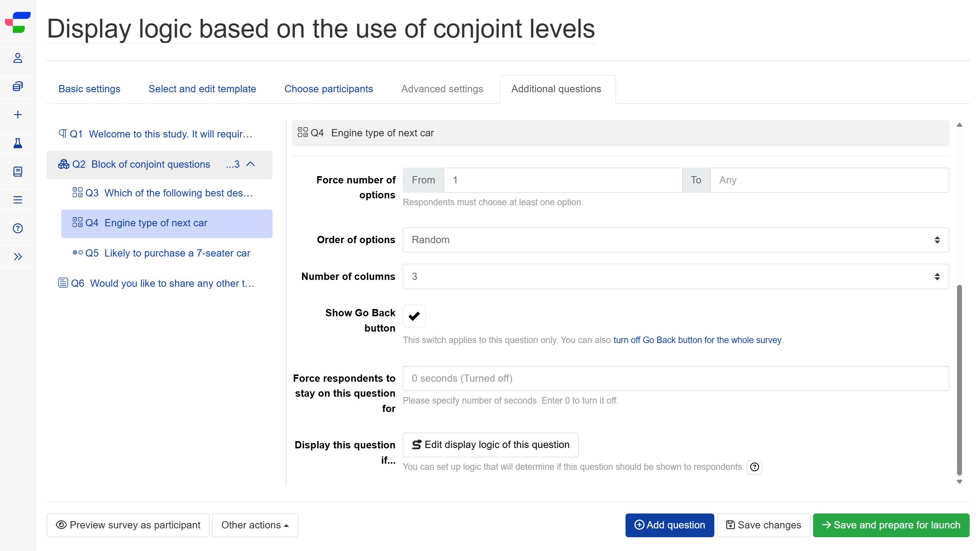Open the list menu sidebar icon

[x=18, y=200]
